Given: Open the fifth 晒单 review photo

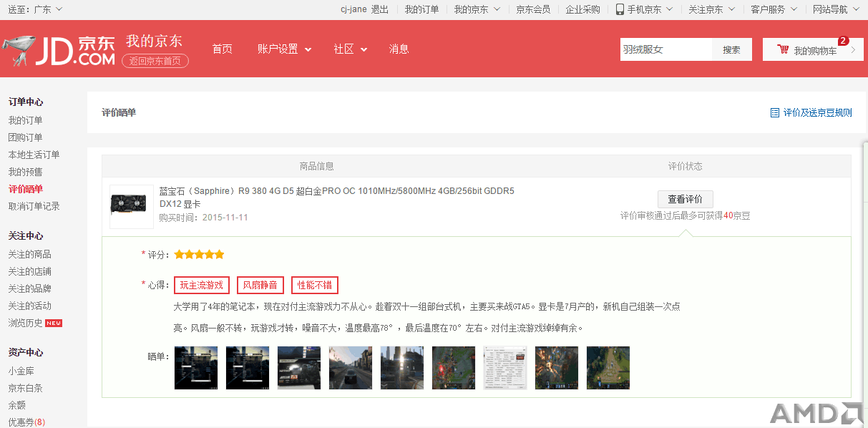Looking at the screenshot, I should pyautogui.click(x=402, y=368).
